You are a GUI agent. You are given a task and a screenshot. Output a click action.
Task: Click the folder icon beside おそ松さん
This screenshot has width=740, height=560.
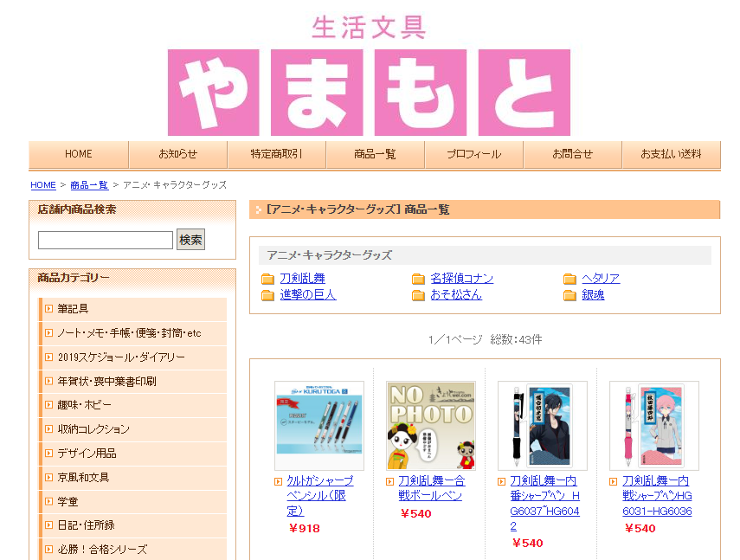418,295
